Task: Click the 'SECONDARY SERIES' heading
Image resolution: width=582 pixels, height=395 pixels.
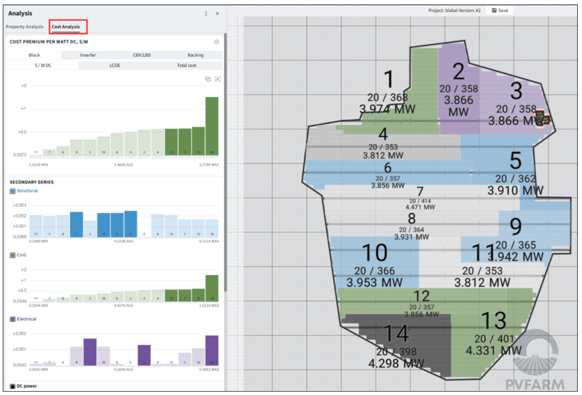Action: click(x=32, y=182)
